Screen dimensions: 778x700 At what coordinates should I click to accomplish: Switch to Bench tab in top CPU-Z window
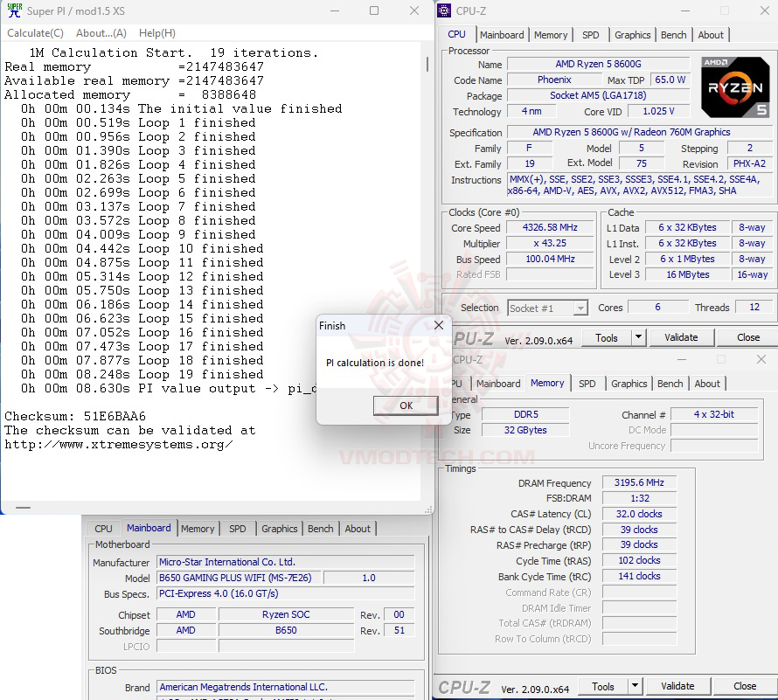pyautogui.click(x=673, y=35)
